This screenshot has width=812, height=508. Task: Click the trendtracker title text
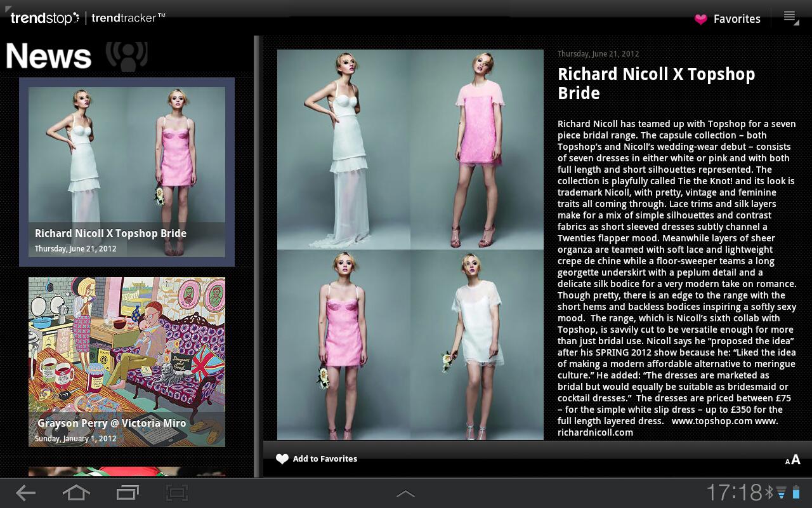tap(128, 18)
